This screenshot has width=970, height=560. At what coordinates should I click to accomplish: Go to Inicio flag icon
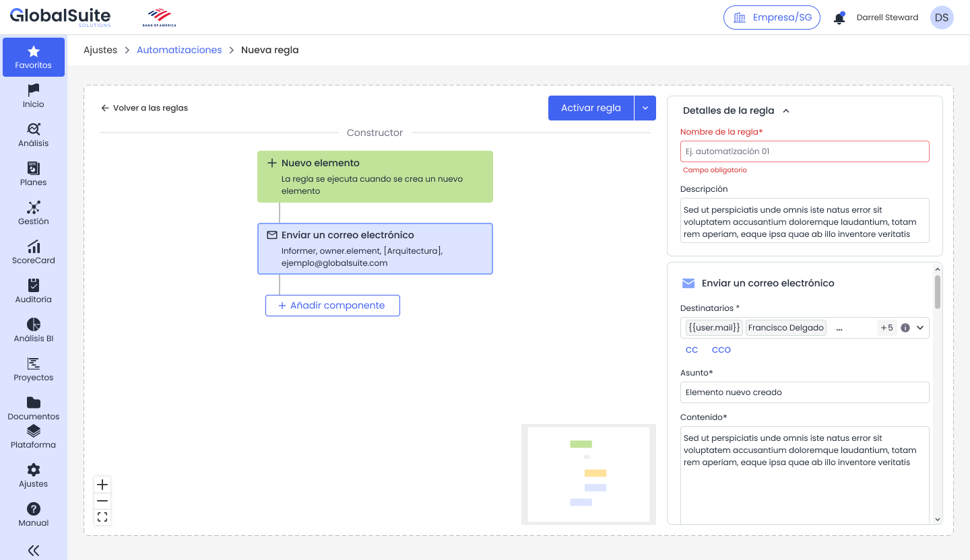click(34, 90)
